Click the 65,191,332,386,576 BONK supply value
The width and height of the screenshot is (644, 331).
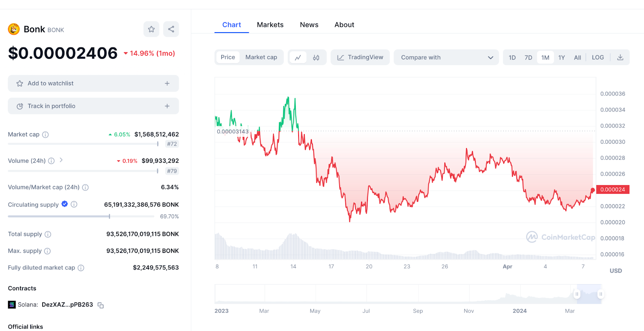(x=141, y=205)
